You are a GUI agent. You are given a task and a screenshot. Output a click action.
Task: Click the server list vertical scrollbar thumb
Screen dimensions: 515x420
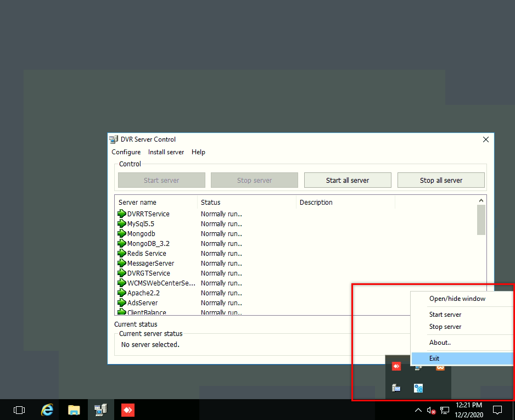point(481,220)
